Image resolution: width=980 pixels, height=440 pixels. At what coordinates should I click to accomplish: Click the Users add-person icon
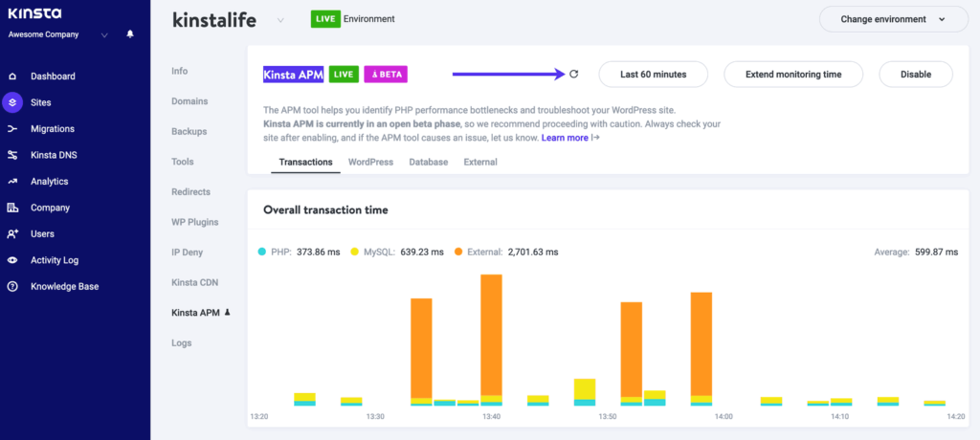click(11, 233)
